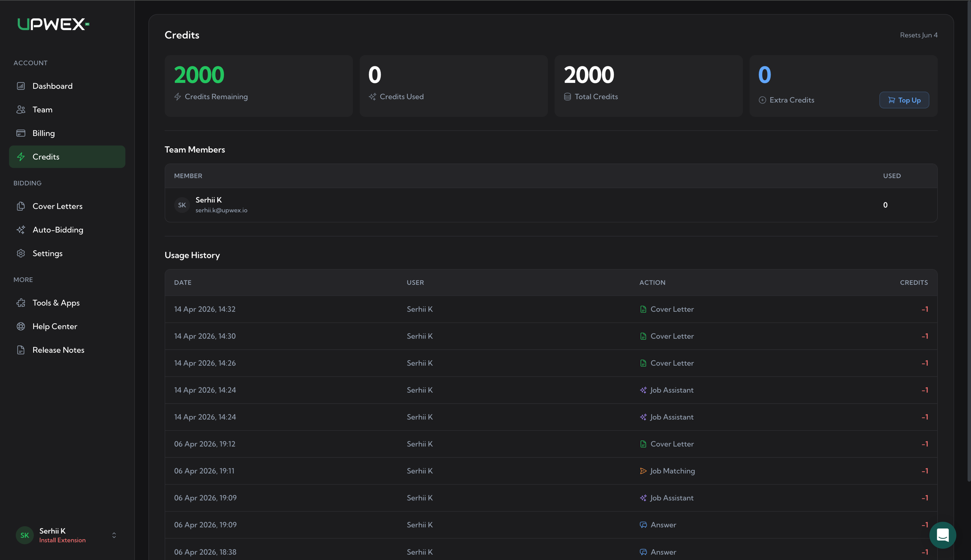Click the Dashboard chart icon

[x=21, y=86]
